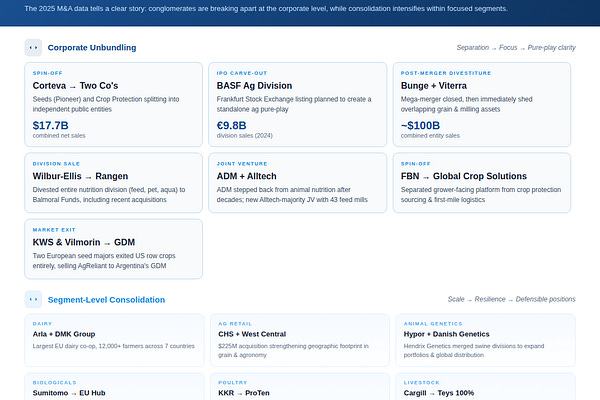This screenshot has height=400, width=600.
Task: Click the DAIRY category label
Action: coord(42,324)
